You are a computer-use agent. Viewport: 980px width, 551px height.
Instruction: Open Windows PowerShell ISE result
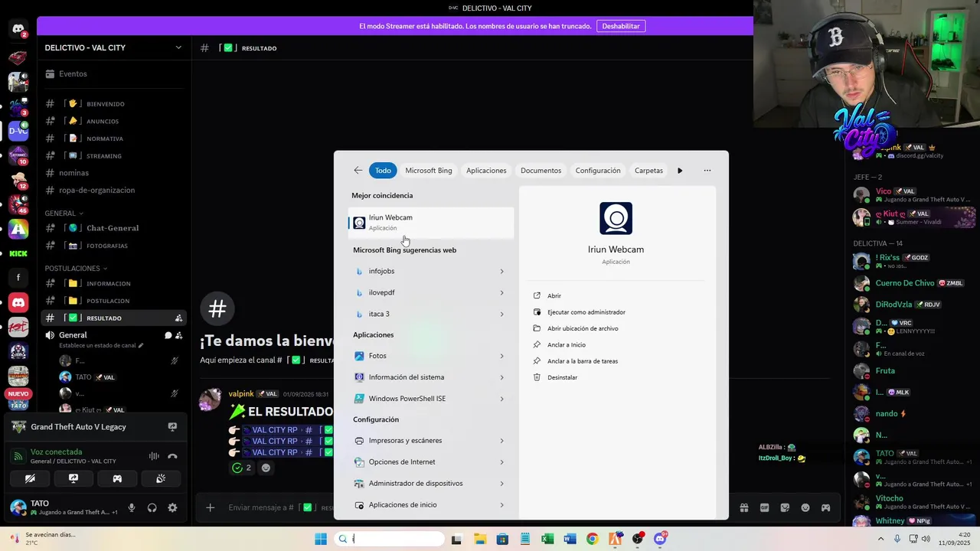pos(431,399)
